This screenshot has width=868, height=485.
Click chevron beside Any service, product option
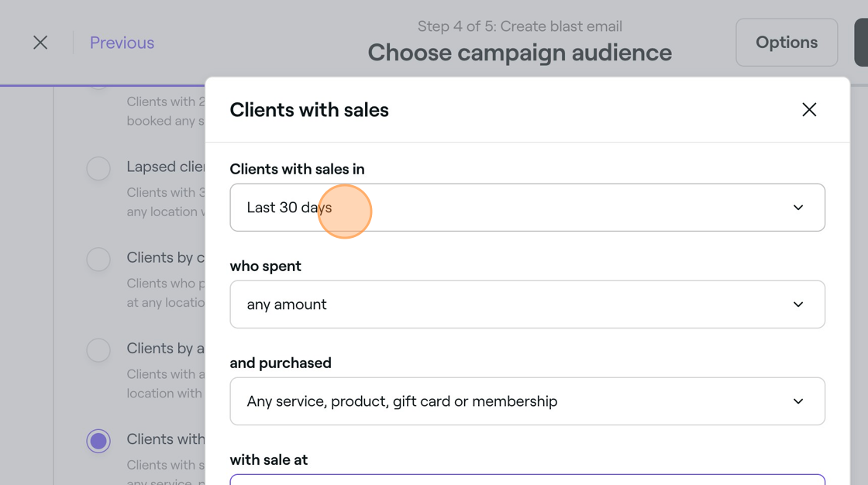tap(797, 401)
